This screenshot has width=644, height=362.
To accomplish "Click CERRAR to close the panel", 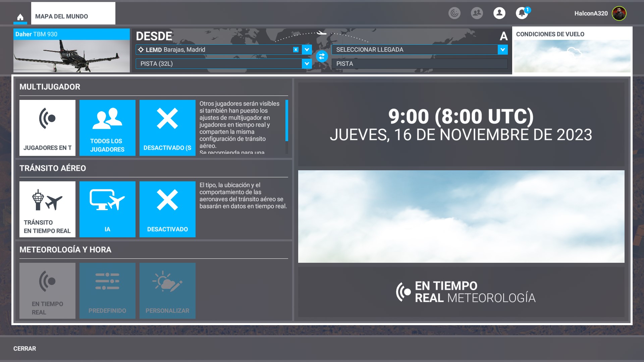I will tap(24, 349).
